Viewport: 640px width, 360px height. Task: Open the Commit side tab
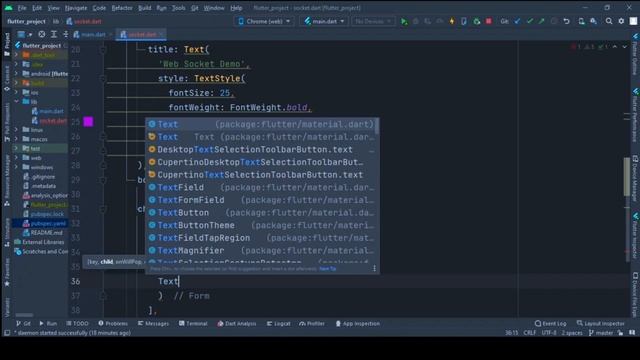click(7, 78)
